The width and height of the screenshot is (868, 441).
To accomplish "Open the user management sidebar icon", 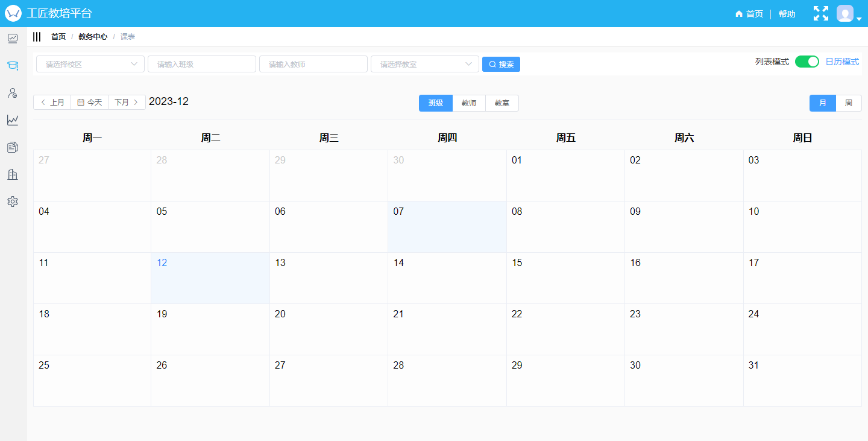I will (x=13, y=93).
